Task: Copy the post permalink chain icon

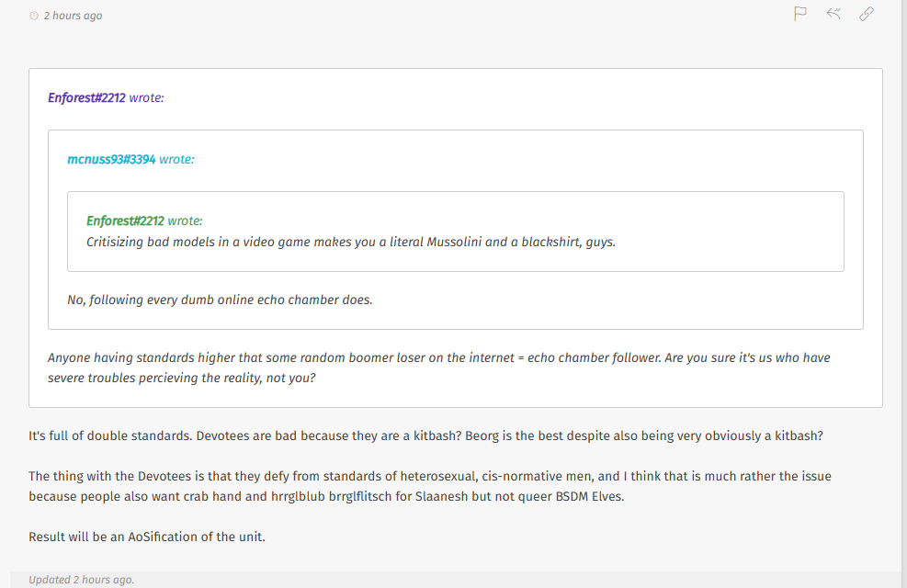Action: coord(866,13)
